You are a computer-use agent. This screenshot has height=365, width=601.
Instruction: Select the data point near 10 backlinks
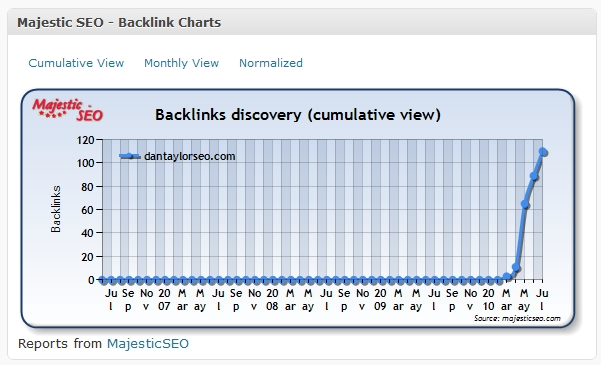pyautogui.click(x=516, y=268)
